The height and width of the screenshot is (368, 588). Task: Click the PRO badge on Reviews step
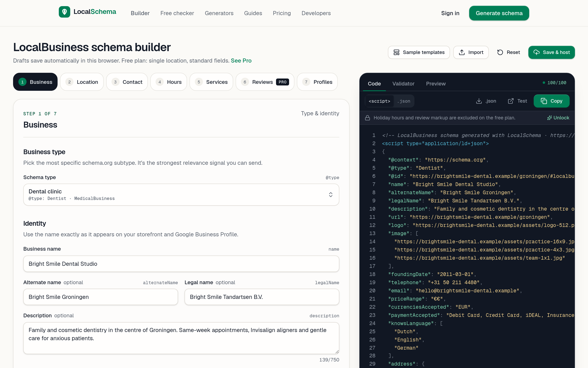(x=282, y=82)
